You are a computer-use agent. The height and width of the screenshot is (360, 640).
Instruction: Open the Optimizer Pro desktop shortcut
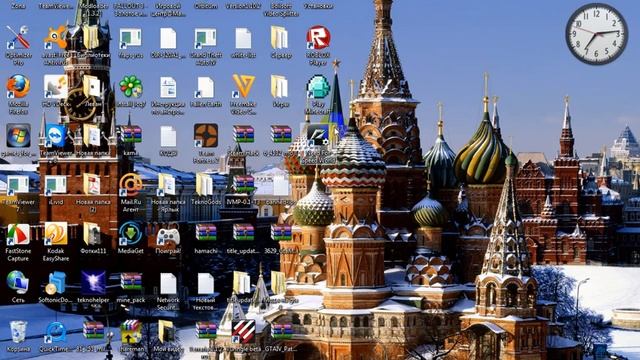click(18, 38)
